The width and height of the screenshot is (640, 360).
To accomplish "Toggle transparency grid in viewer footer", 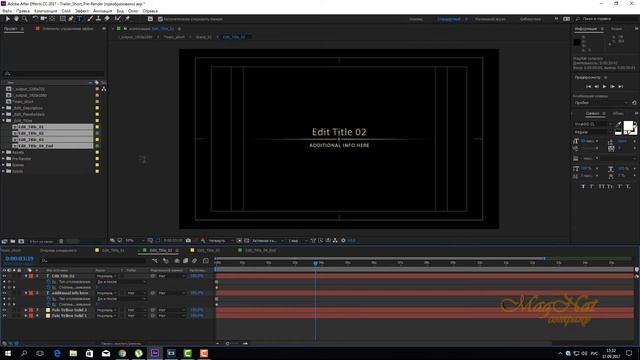I will tap(247, 240).
